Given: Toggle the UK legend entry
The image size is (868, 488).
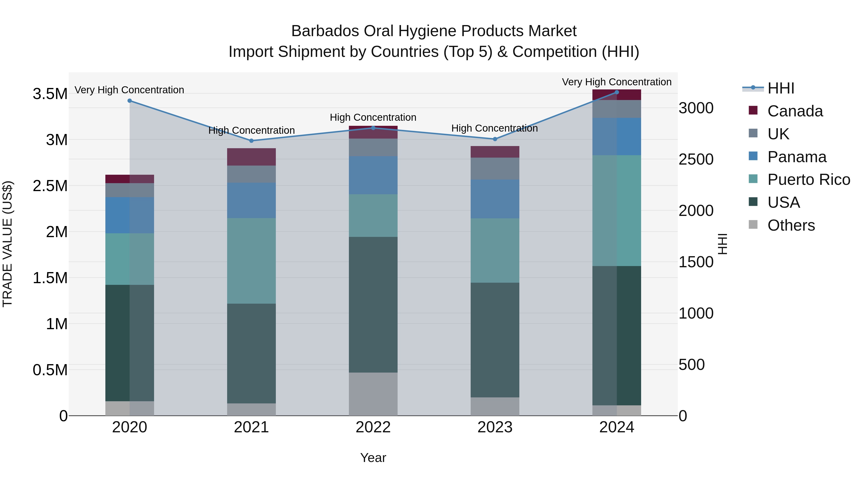Looking at the screenshot, I should pos(769,134).
